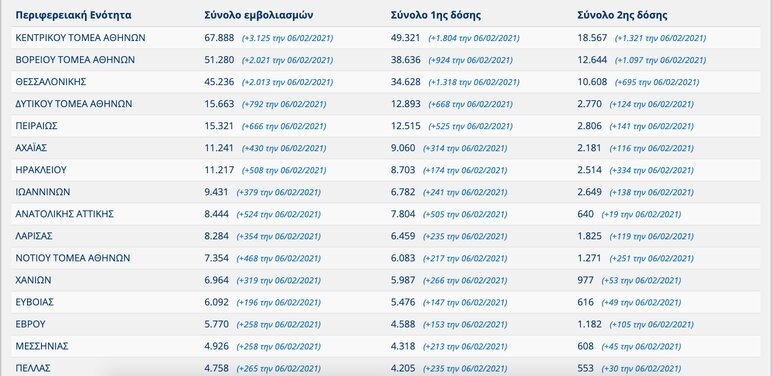The width and height of the screenshot is (772, 376).
Task: Click the Σύνολο 2ης δόσης column header
Action: click(x=622, y=15)
